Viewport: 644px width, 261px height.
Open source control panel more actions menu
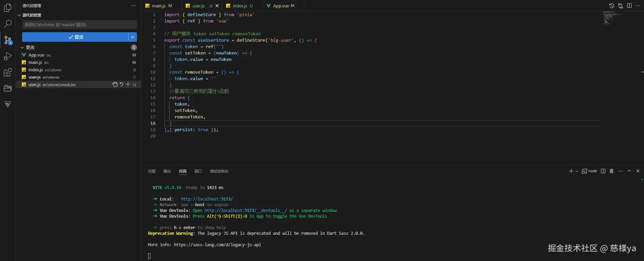tap(133, 6)
